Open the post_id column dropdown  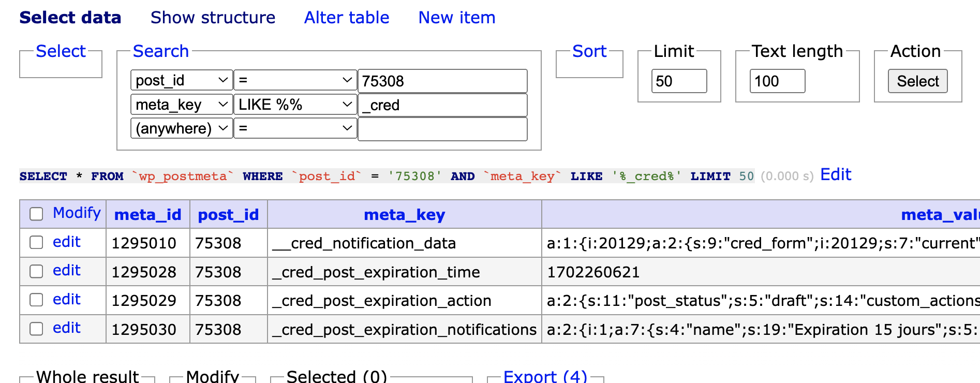point(182,80)
